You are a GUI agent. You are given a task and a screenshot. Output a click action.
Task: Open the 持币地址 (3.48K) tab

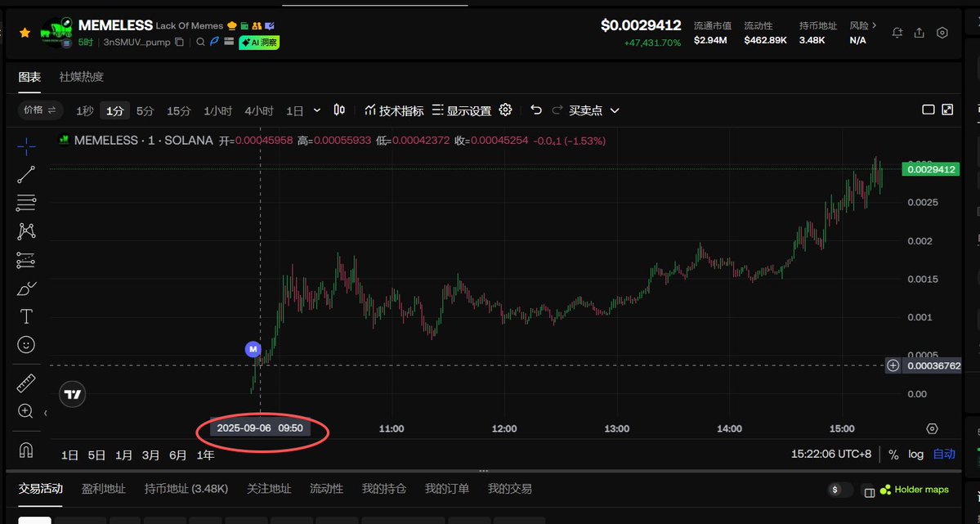(x=186, y=489)
